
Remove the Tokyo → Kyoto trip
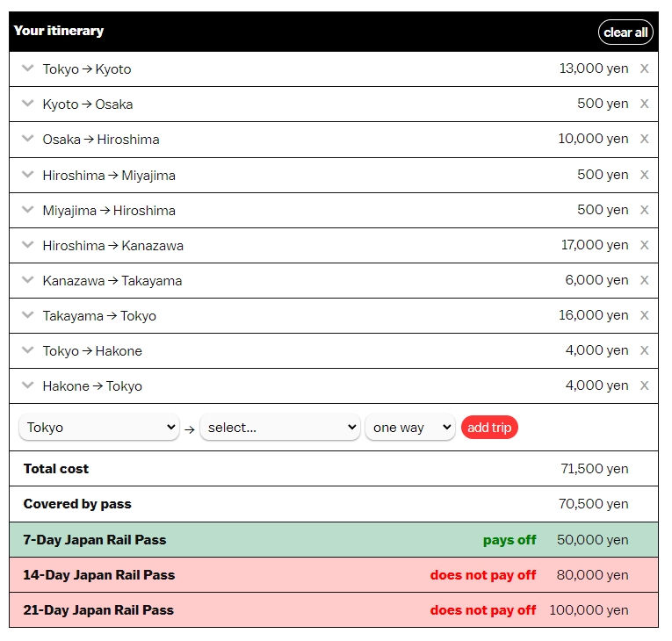point(644,68)
